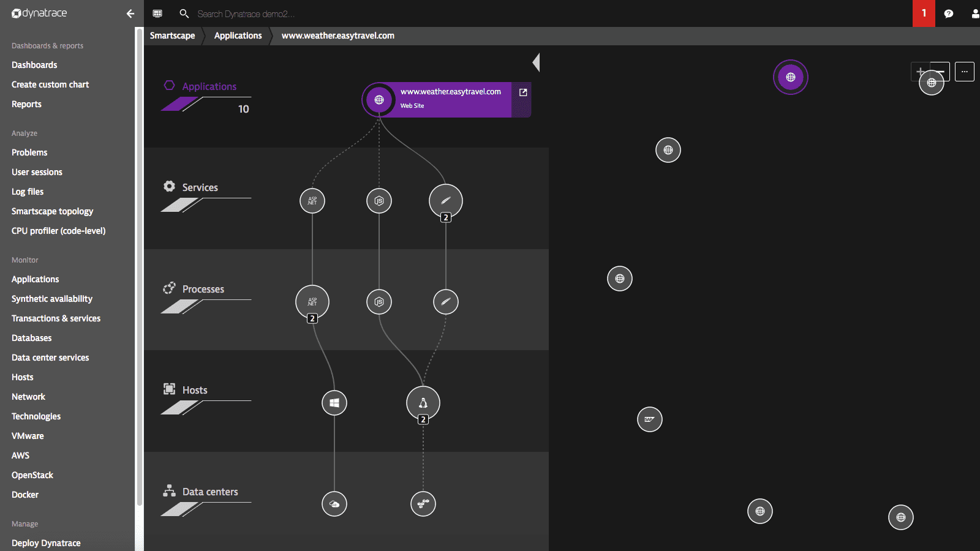The height and width of the screenshot is (551, 980).
Task: Open Applications under Monitor in sidebar
Action: point(35,279)
